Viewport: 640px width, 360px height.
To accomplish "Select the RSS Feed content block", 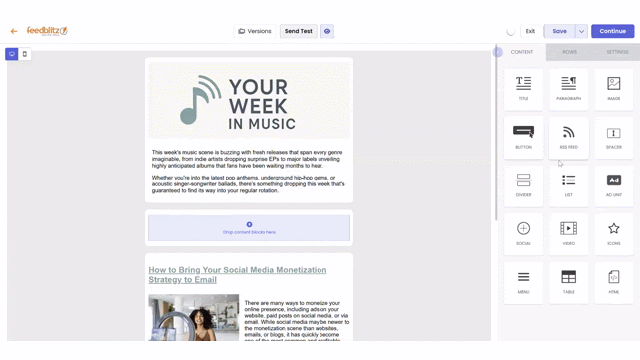I will pyautogui.click(x=569, y=138).
